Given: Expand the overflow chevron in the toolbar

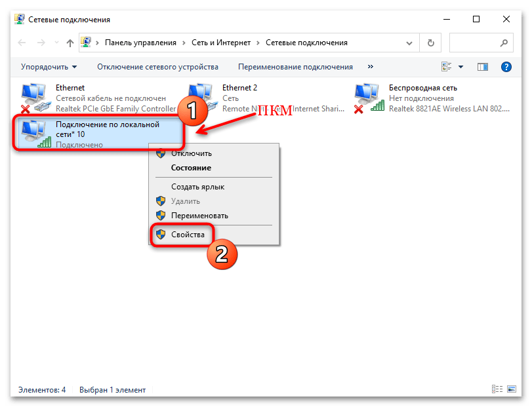Looking at the screenshot, I should (370, 66).
